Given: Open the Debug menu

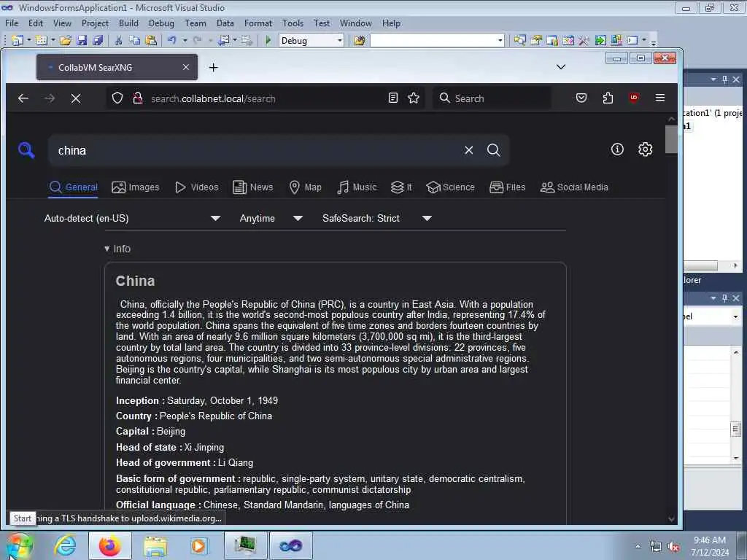Looking at the screenshot, I should pos(161,23).
